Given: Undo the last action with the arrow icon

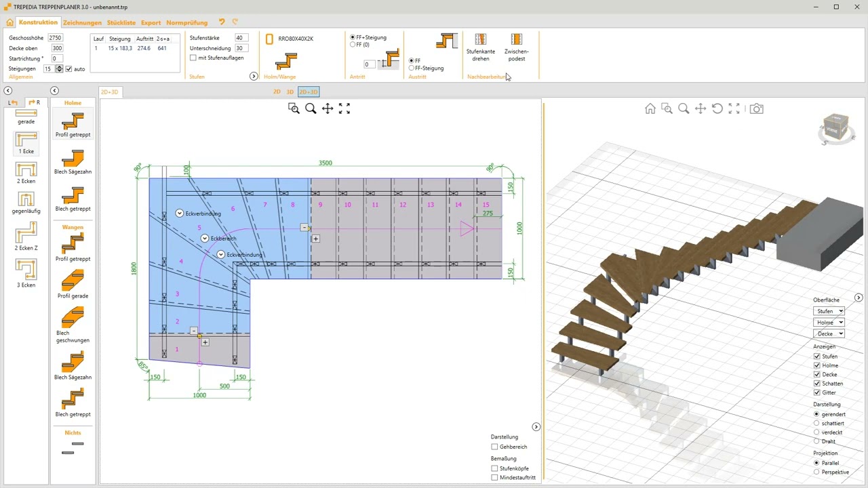Looking at the screenshot, I should tap(222, 22).
